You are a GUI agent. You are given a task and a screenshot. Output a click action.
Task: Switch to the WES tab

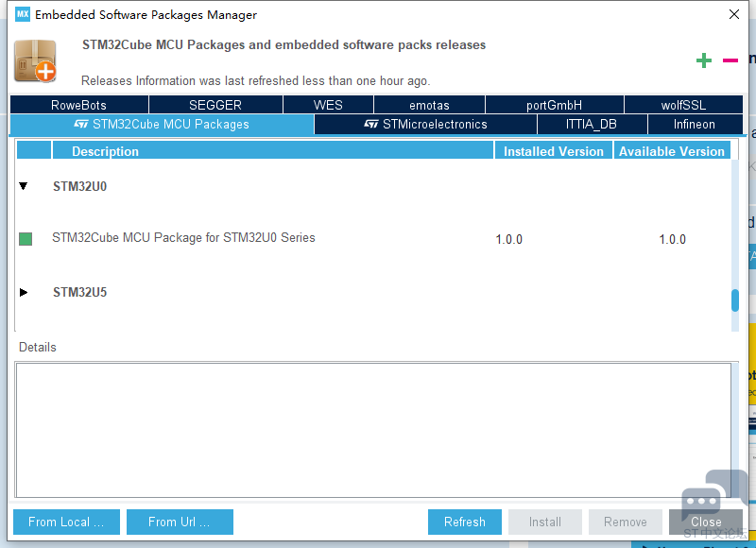328,105
